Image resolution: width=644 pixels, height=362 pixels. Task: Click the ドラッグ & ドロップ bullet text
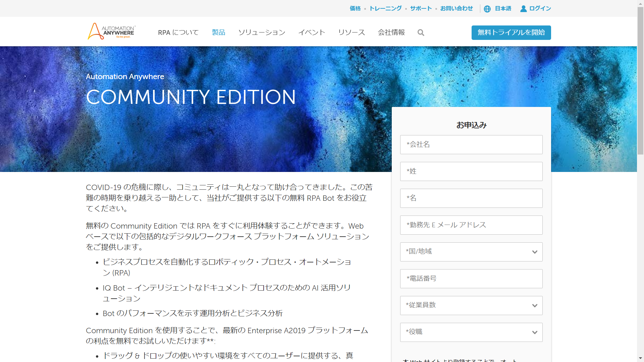(228, 355)
